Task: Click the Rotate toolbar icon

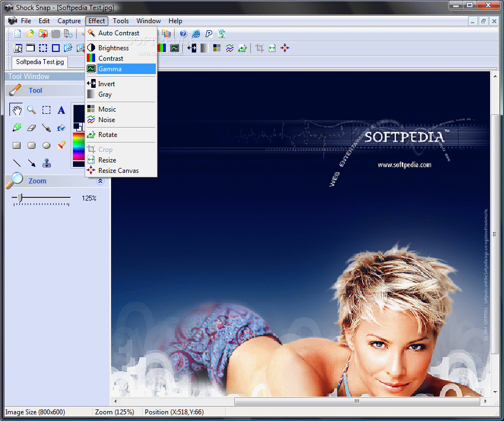Action: [243, 48]
